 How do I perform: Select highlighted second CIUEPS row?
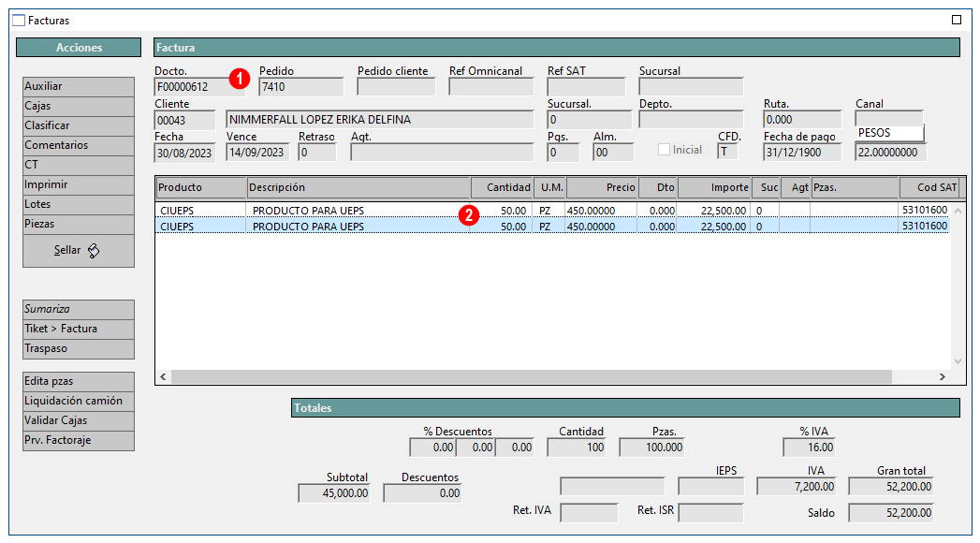552,227
